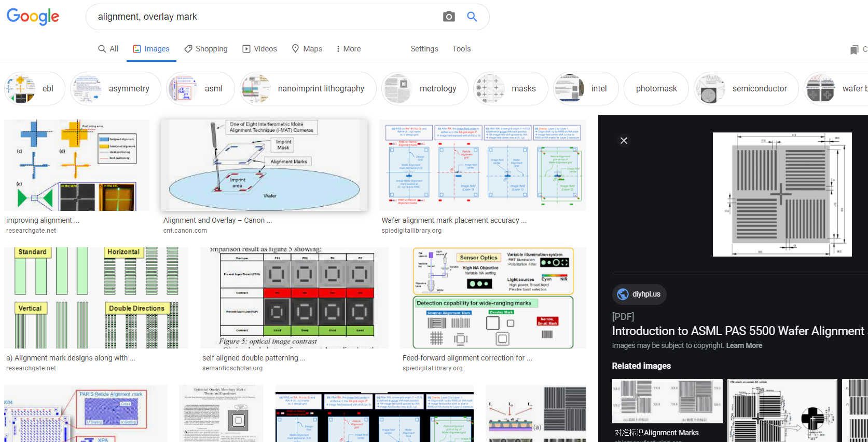The image size is (868, 442).
Task: Open the Videos tab
Action: coord(259,49)
